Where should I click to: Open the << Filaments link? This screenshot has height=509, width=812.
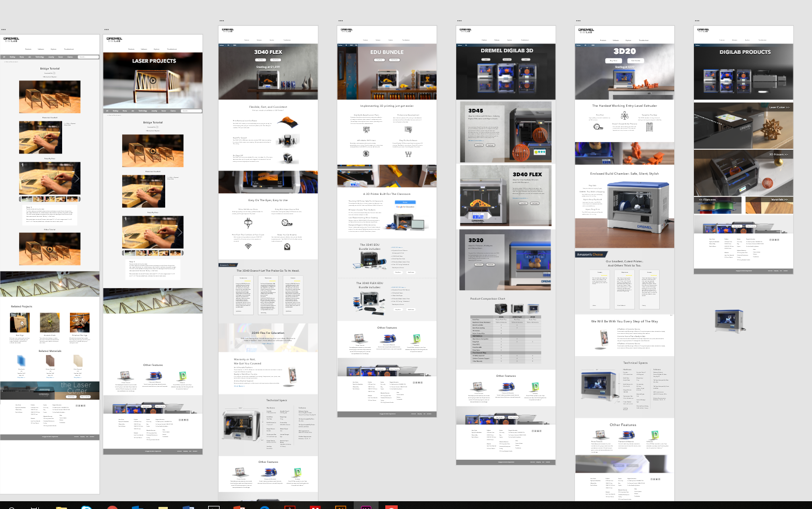click(707, 200)
